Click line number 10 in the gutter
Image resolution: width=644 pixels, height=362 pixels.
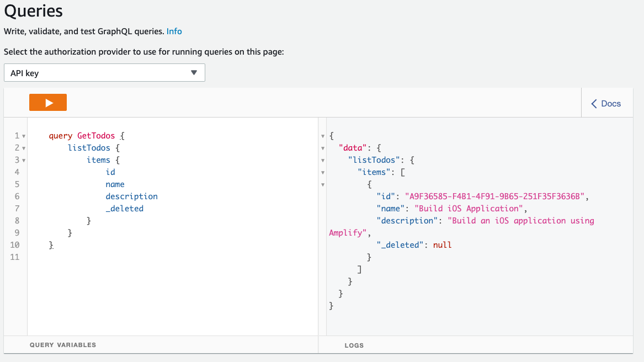(15, 245)
